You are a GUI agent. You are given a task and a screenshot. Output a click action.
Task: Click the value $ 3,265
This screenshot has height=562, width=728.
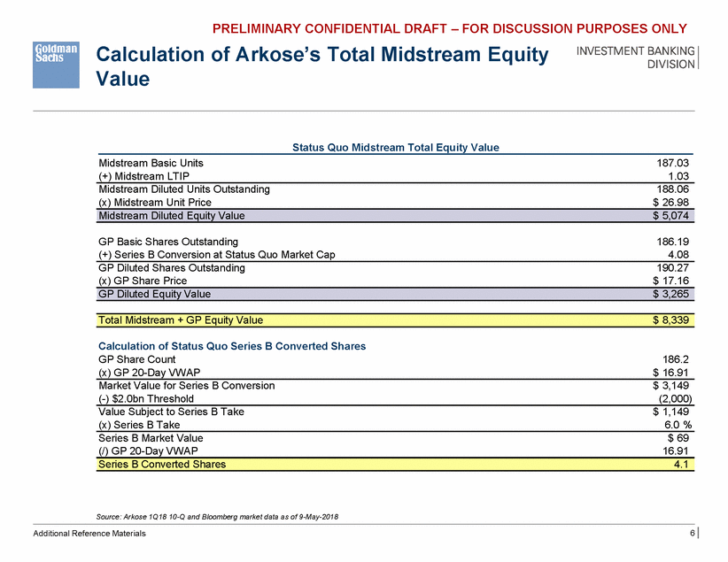click(x=671, y=294)
